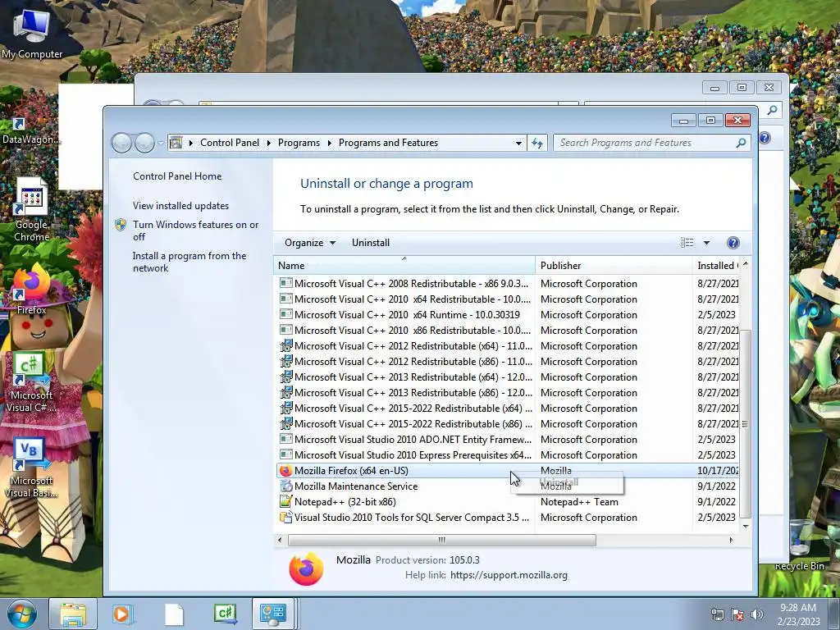Click the Action Center flag tray icon

coord(737,614)
